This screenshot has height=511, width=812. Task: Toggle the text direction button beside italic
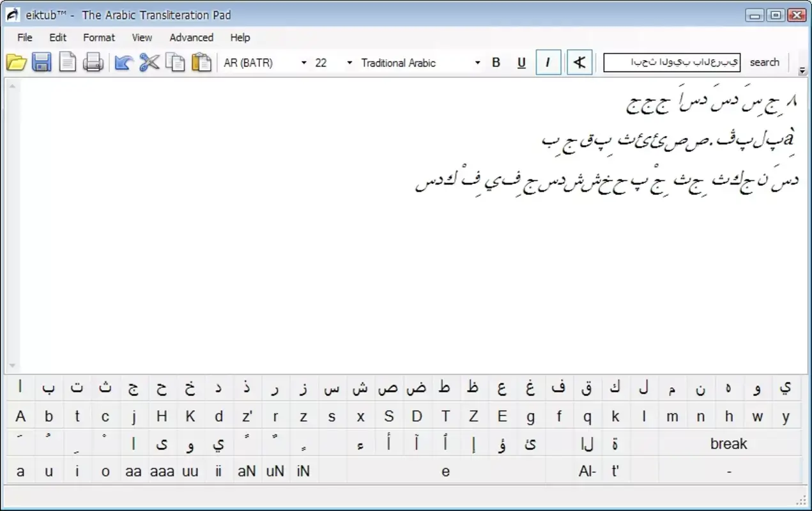(579, 63)
